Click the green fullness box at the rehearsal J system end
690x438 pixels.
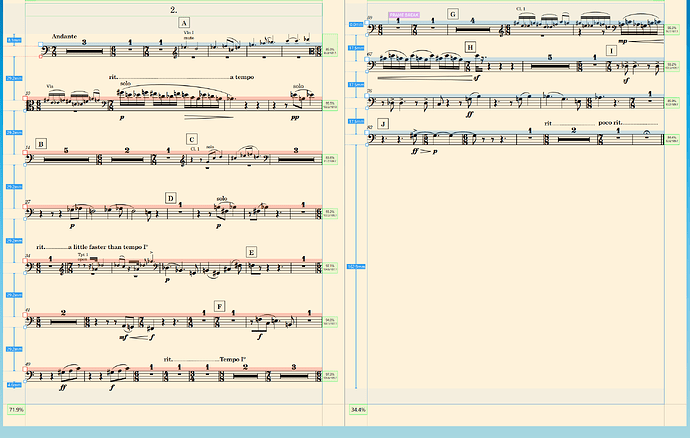point(672,139)
